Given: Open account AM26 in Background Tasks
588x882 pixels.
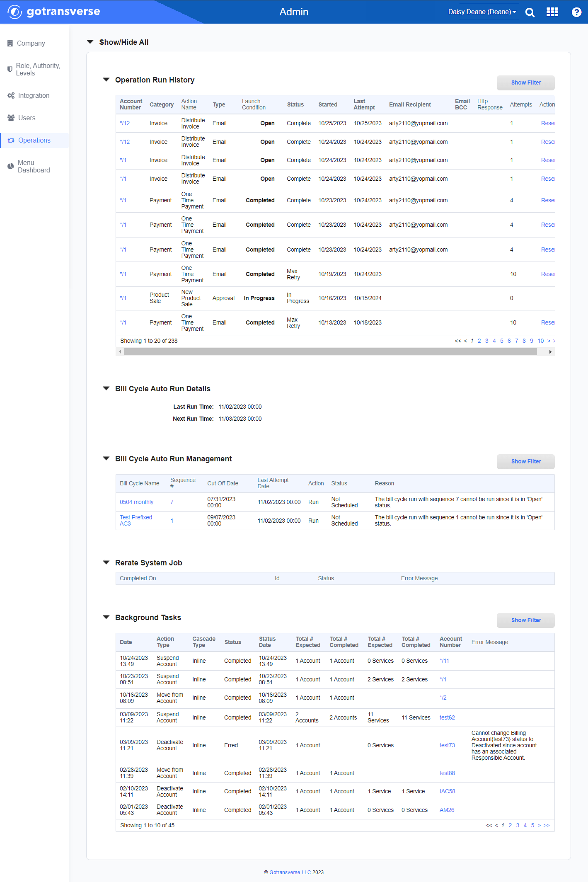Looking at the screenshot, I should [x=447, y=810].
